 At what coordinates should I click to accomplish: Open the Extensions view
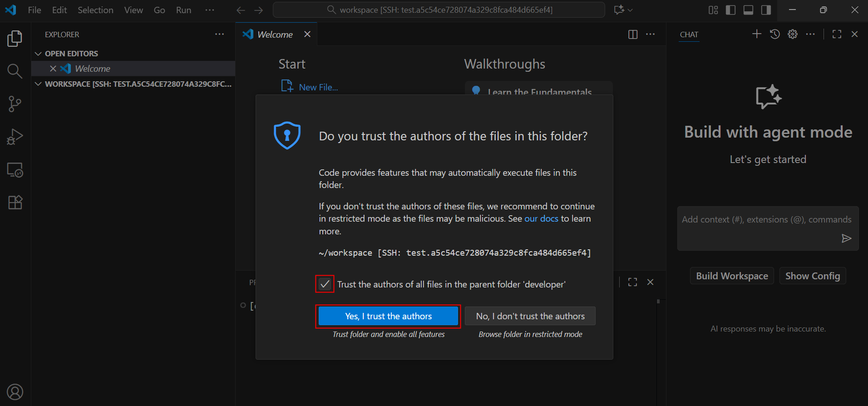tap(15, 203)
